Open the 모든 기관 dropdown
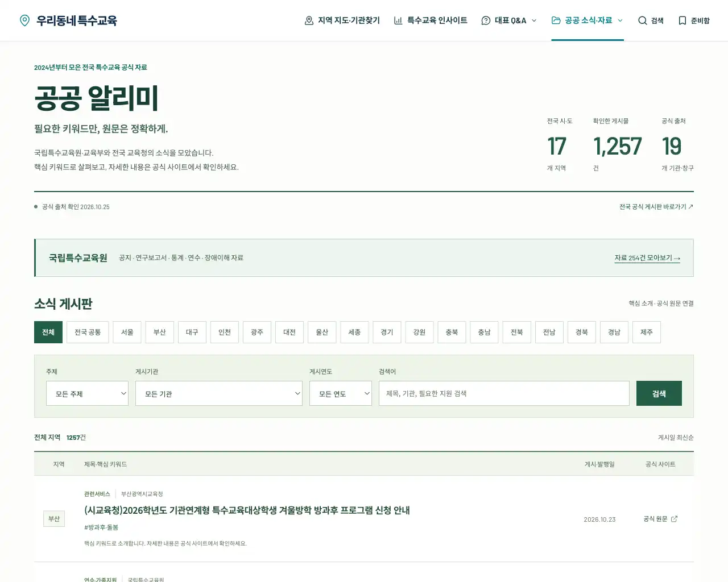The image size is (728, 582). 219,393
